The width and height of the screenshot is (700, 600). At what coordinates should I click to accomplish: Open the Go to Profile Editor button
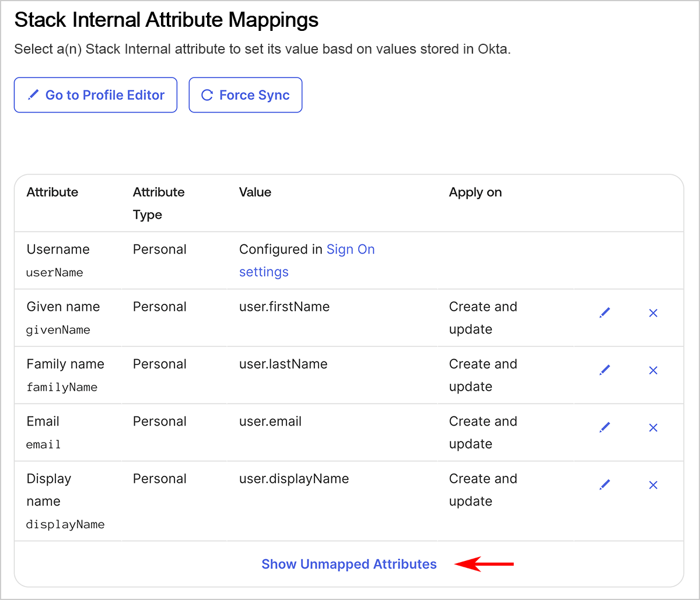[x=96, y=95]
